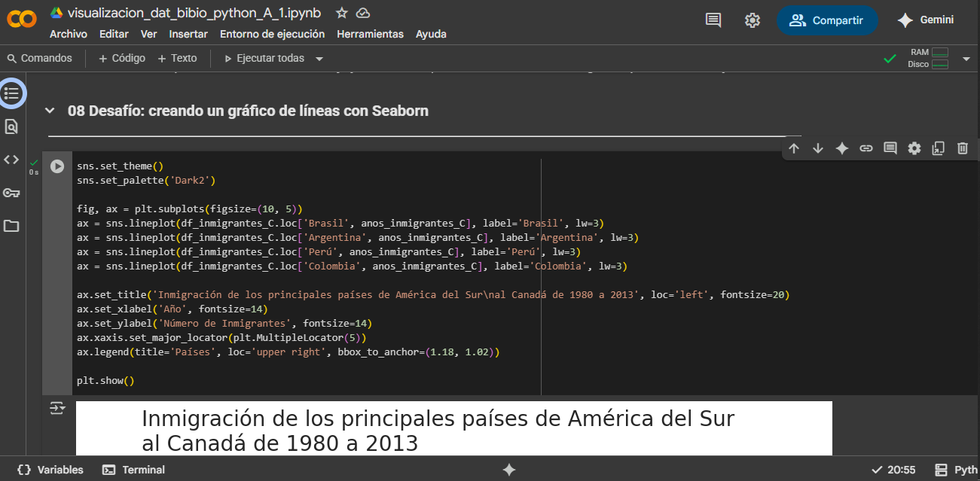
Task: Click the fig, ax = plt.subplots line
Action: pos(189,209)
